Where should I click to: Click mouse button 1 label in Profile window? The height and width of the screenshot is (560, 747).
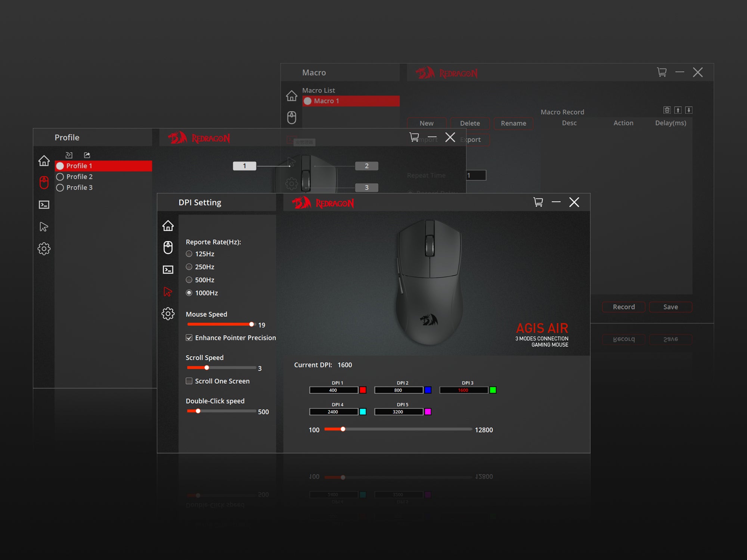pyautogui.click(x=245, y=166)
